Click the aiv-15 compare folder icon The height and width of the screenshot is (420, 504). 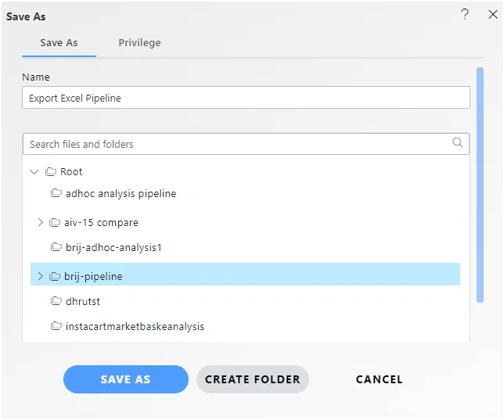coord(54,222)
